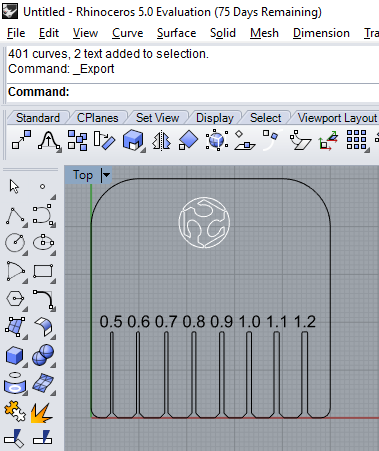
Task: Switch to the Viewport Layout tab
Action: [337, 118]
